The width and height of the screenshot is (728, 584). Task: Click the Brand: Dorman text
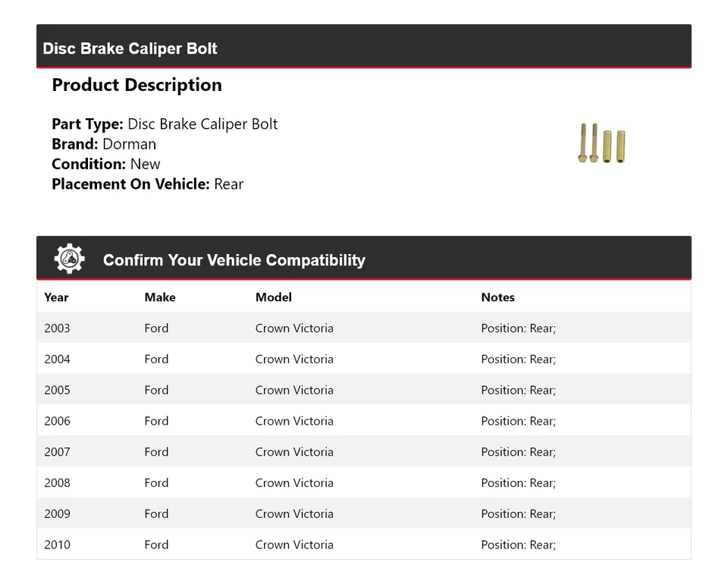pyautogui.click(x=104, y=144)
